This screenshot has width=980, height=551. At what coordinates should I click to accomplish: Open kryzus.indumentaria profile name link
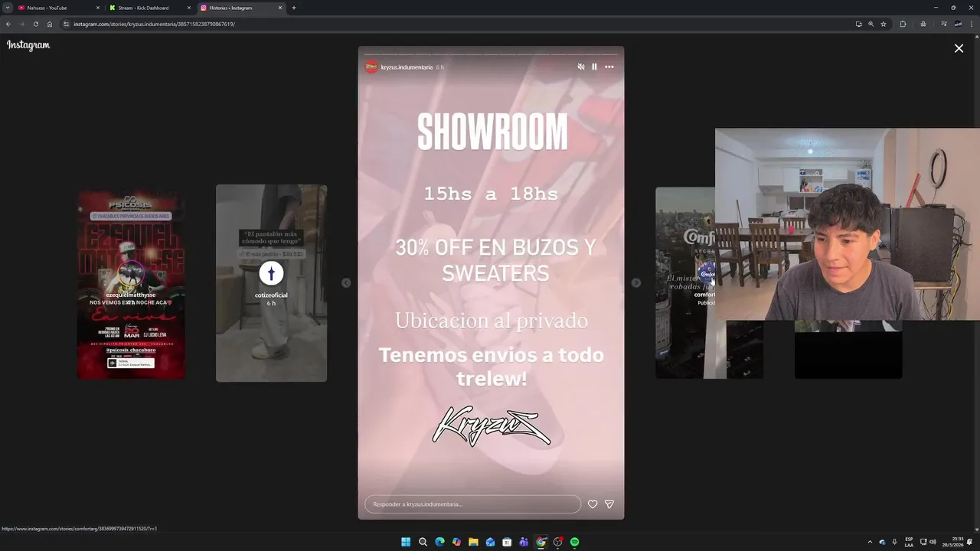tap(407, 67)
